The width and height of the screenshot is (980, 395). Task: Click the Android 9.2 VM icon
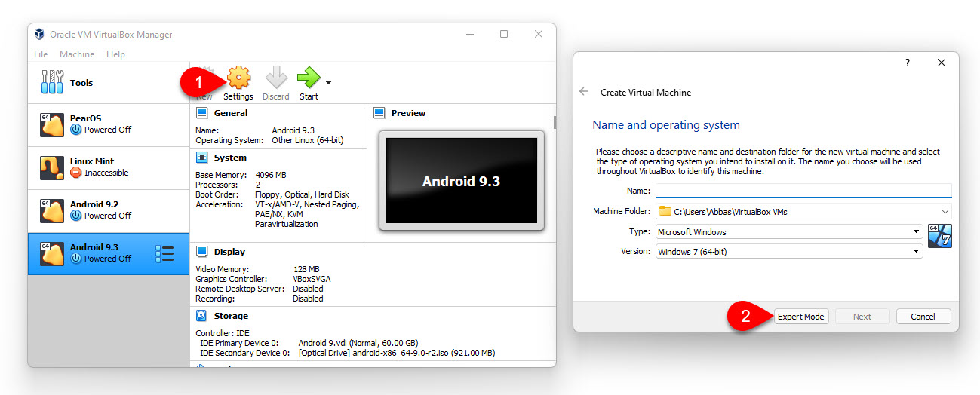[52, 210]
